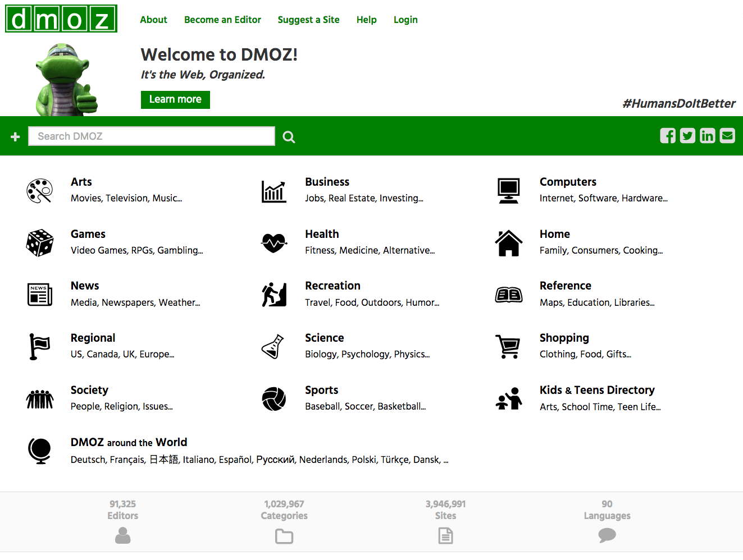Open Cooking subcategory under Home
743x560 pixels.
(x=640, y=250)
